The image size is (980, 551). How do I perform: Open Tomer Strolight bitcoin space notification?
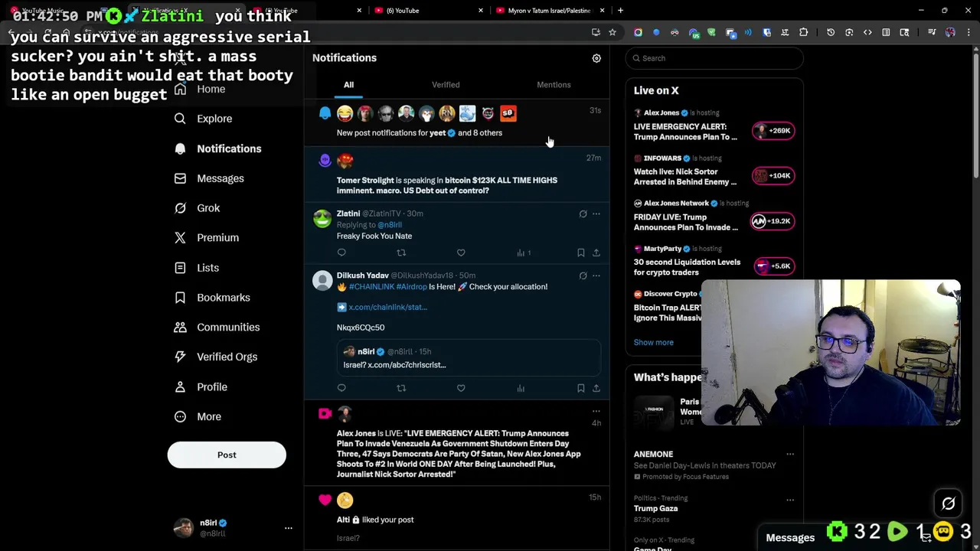(456, 174)
